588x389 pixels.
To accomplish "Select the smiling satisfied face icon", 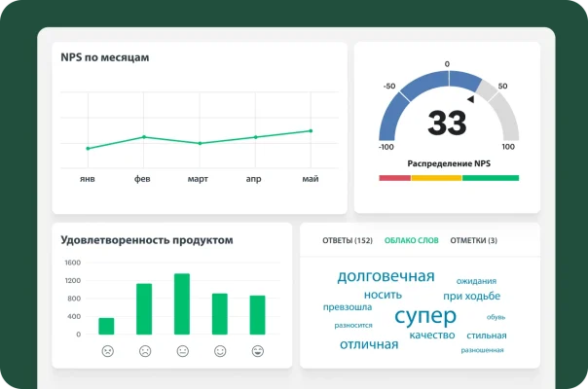I will coord(220,351).
